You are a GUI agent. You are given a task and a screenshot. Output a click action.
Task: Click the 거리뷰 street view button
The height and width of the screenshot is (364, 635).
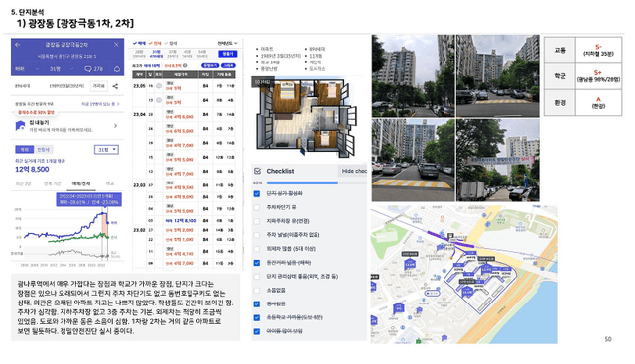pos(99,86)
